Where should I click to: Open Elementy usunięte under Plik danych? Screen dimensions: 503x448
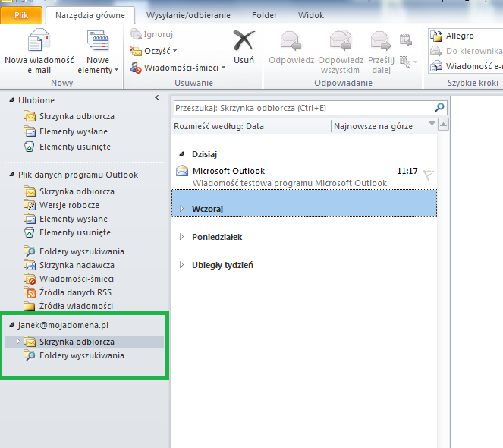click(x=75, y=232)
